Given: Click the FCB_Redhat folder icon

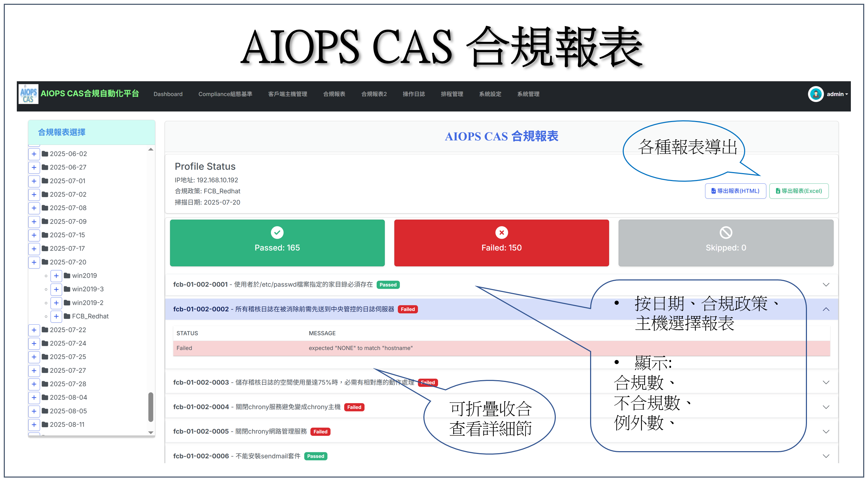Looking at the screenshot, I should coord(67,316).
